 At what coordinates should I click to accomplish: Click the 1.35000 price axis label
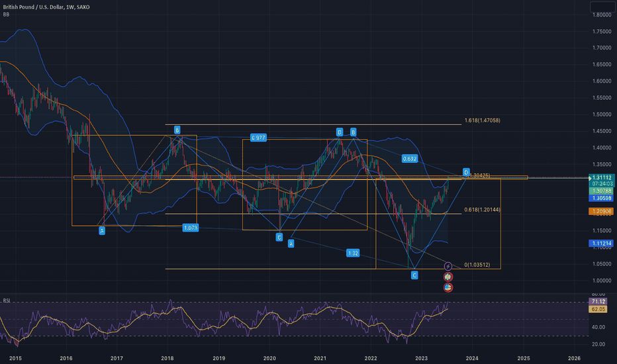coord(602,165)
